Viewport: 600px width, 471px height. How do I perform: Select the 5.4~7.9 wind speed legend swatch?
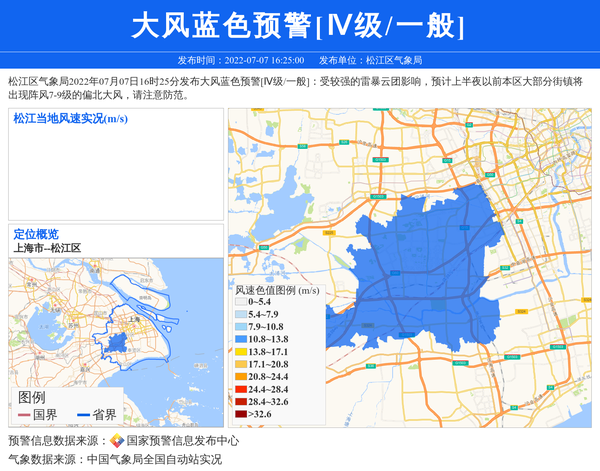tap(240, 314)
